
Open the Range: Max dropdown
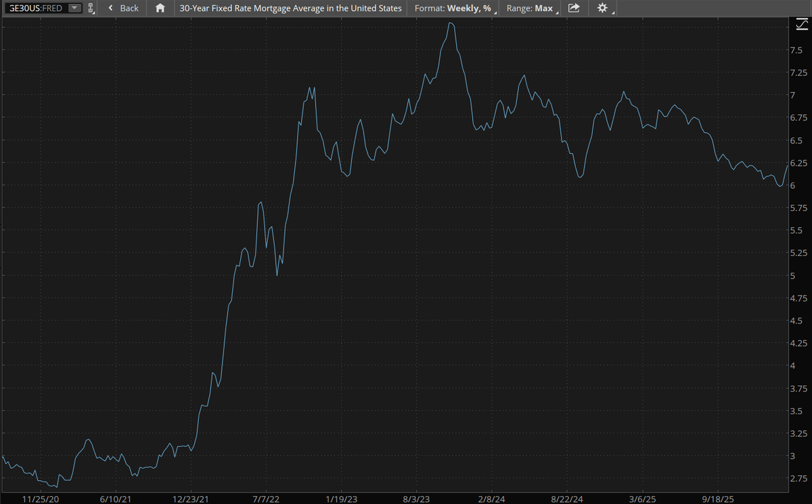tap(532, 8)
